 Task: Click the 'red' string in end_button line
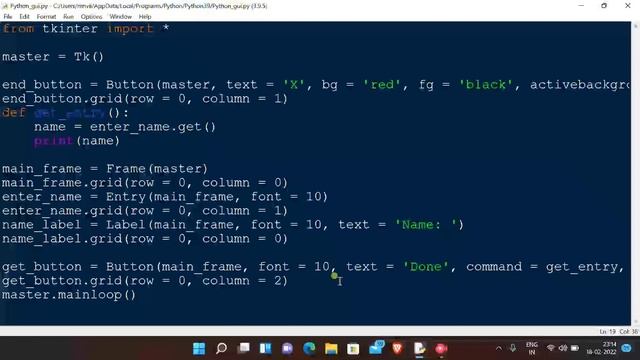tap(382, 85)
